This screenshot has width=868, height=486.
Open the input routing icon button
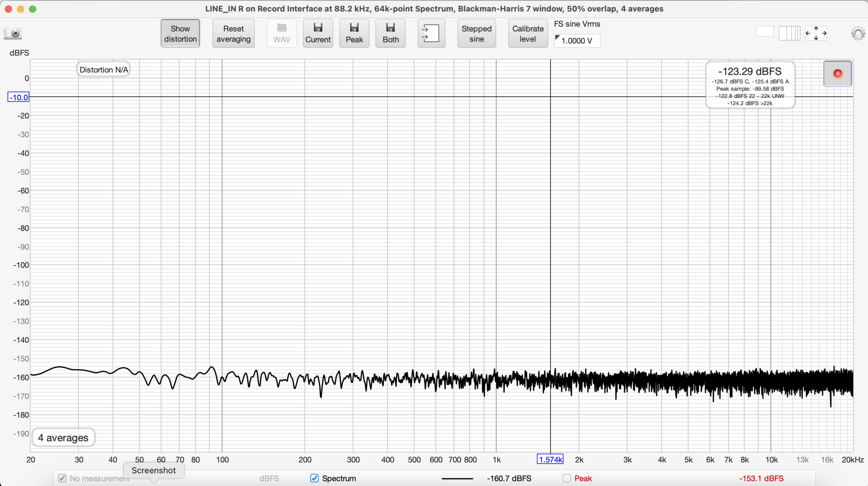[x=431, y=34]
